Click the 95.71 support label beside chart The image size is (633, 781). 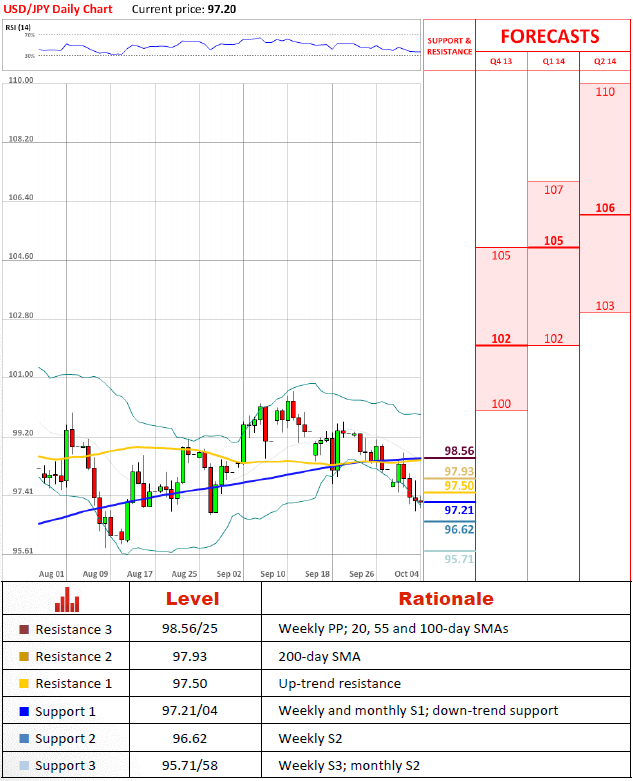click(459, 559)
